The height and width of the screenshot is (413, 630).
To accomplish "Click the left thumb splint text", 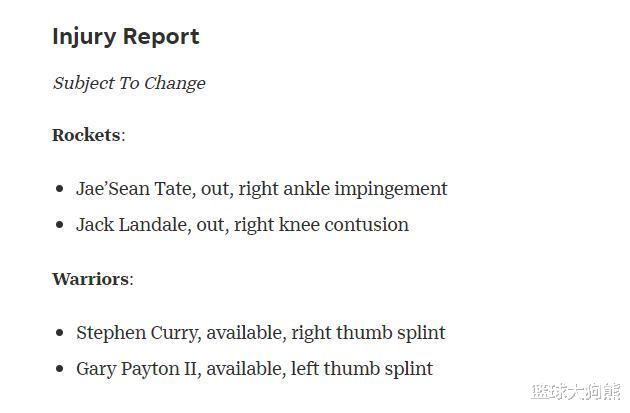I will 362,369.
